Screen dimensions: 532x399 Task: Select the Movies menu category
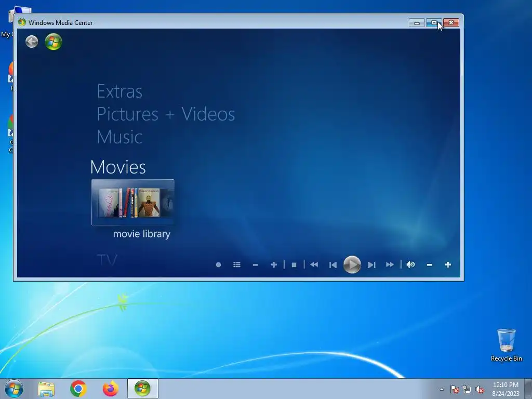(x=118, y=167)
